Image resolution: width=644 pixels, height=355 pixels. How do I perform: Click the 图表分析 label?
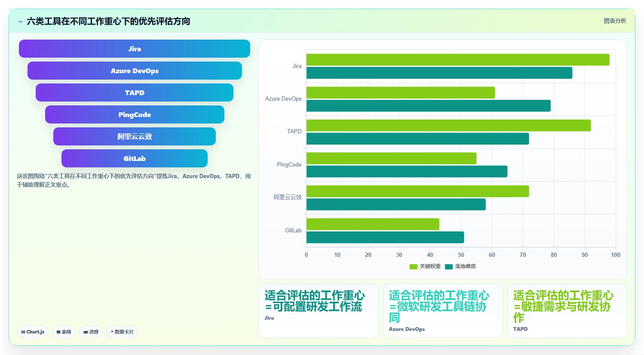[x=615, y=21]
